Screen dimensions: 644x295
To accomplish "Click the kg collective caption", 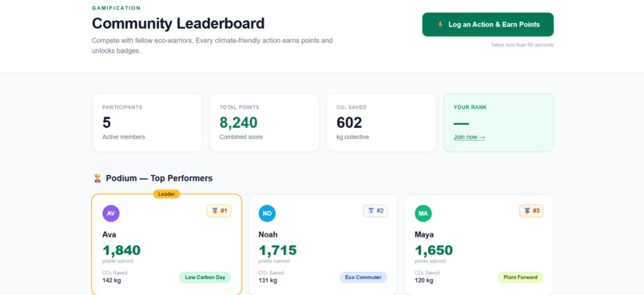I will click(x=353, y=137).
